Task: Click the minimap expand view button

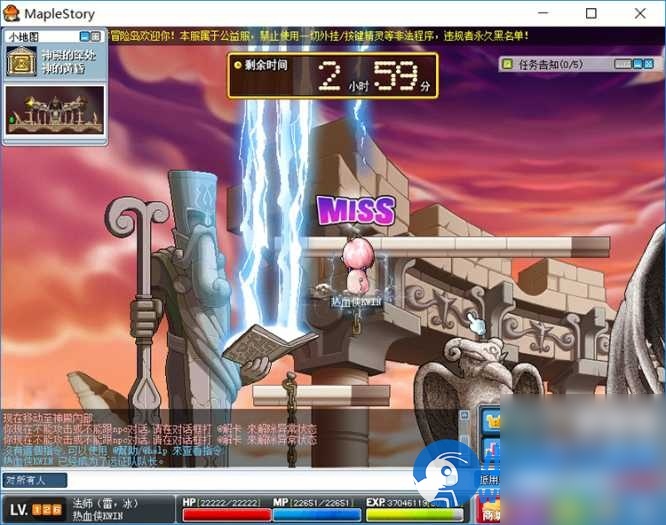Action: tap(96, 36)
